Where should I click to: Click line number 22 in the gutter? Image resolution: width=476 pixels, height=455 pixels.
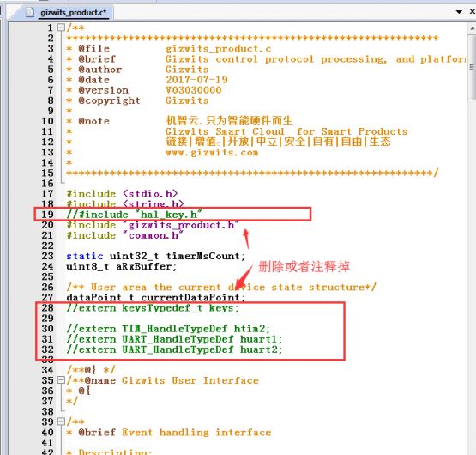tap(48, 246)
